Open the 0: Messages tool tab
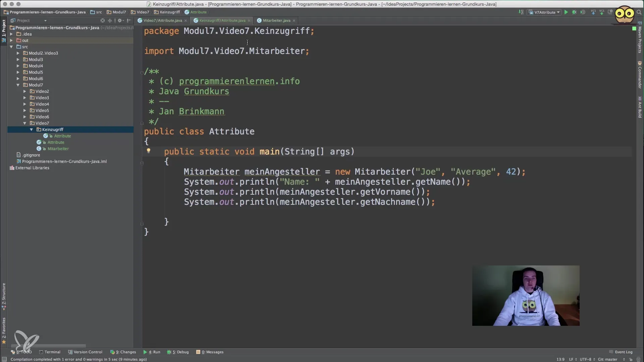Screen dimensions: 644x362 point(210,352)
